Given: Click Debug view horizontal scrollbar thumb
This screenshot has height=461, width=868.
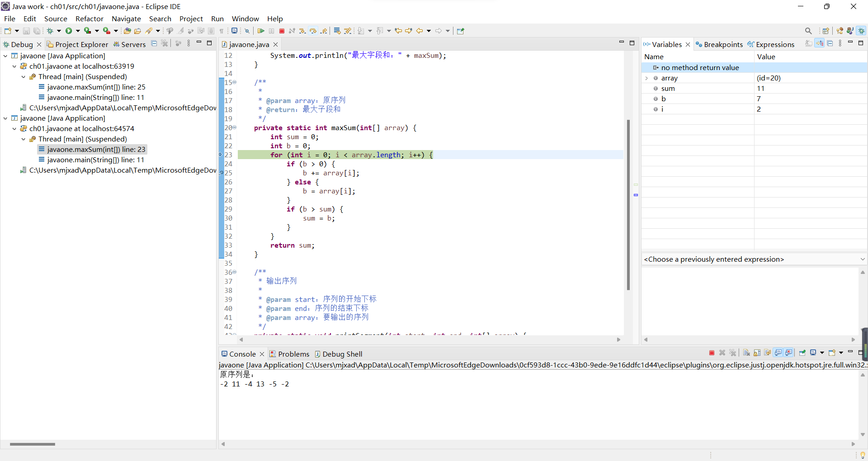Looking at the screenshot, I should 33,444.
